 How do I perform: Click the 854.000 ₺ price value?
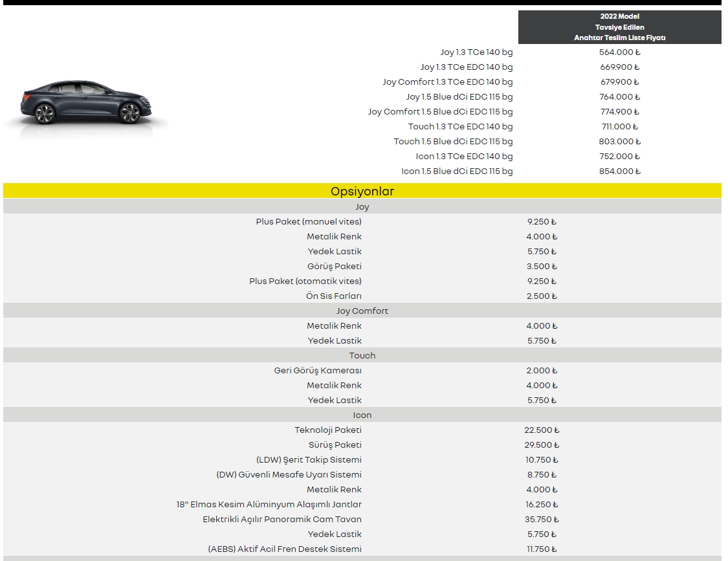click(619, 171)
